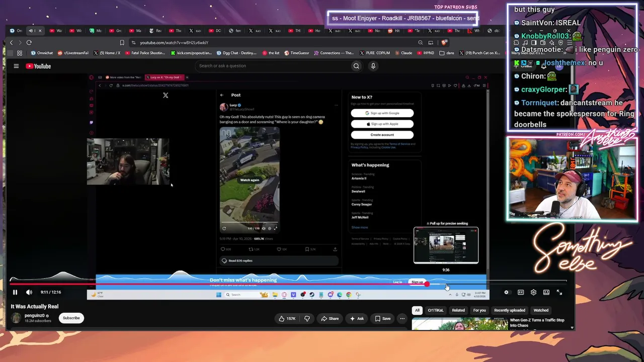Viewport: 644px width, 362px height.
Task: Select the Related filter chip
Action: 458,310
